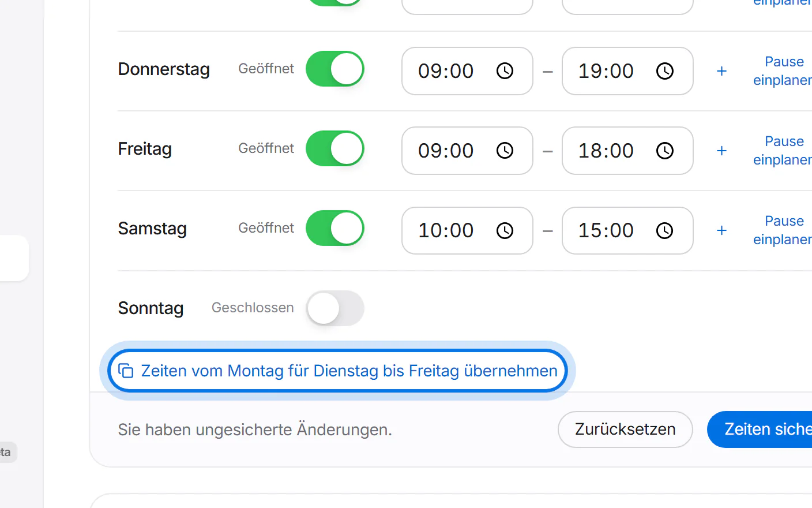Click the Geöffnet text in Samstag row

pyautogui.click(x=266, y=228)
